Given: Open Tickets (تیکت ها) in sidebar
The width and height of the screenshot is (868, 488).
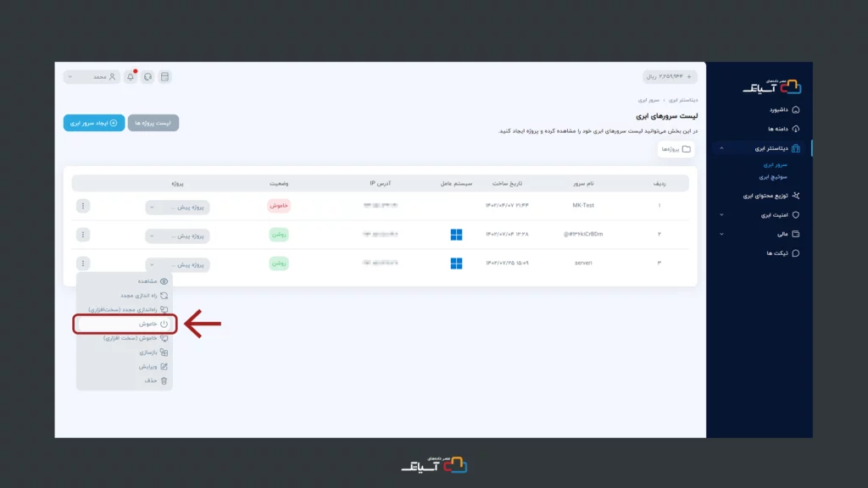Looking at the screenshot, I should pyautogui.click(x=782, y=252).
